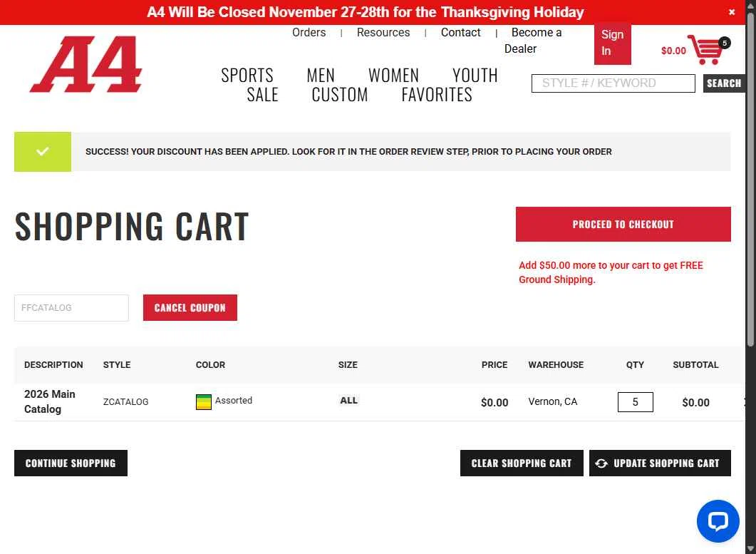Click the cart item count badge
The width and height of the screenshot is (756, 554).
[724, 43]
